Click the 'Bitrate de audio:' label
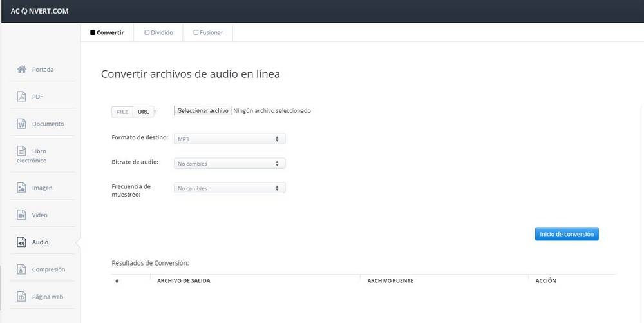The width and height of the screenshot is (644, 323). tap(135, 162)
